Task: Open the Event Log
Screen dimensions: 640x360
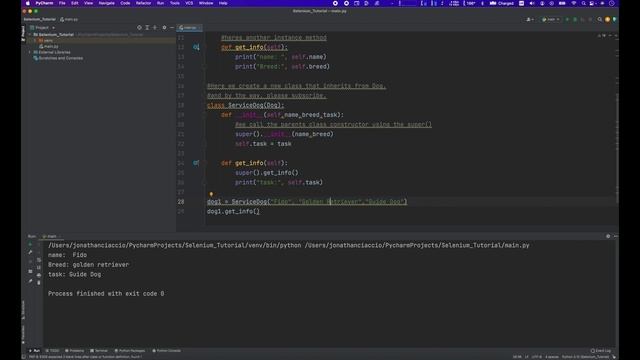Action: 601,351
